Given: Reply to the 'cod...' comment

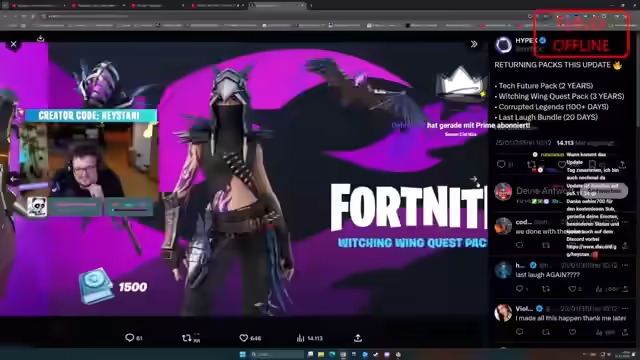Looking at the screenshot, I should tap(520, 245).
